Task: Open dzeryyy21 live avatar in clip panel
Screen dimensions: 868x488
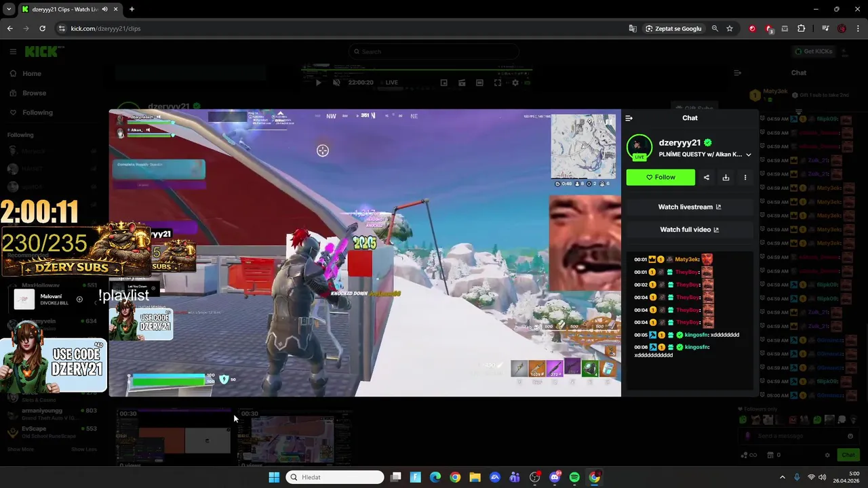Action: coord(639,147)
